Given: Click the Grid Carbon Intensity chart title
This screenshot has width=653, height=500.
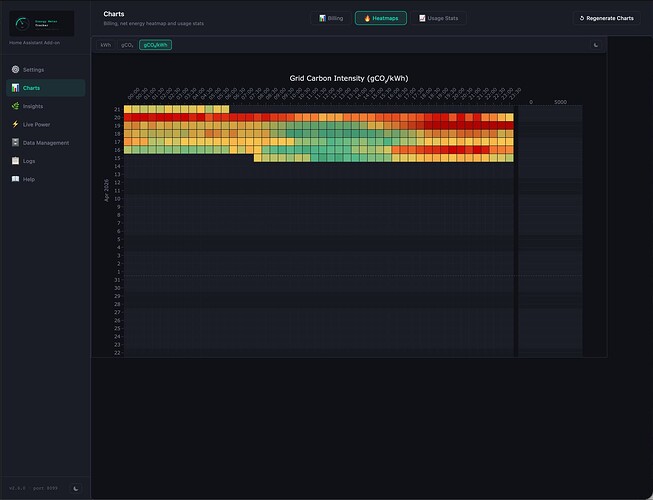Looking at the screenshot, I should [x=349, y=78].
